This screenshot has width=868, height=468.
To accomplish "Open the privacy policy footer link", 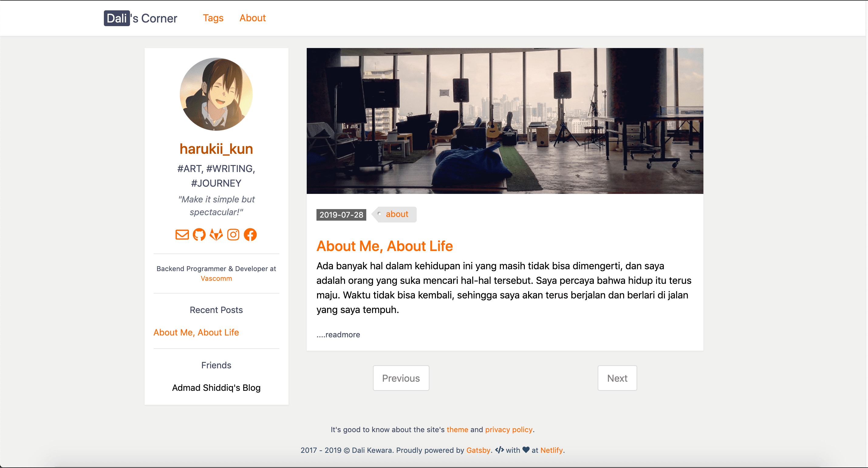I will coord(508,430).
